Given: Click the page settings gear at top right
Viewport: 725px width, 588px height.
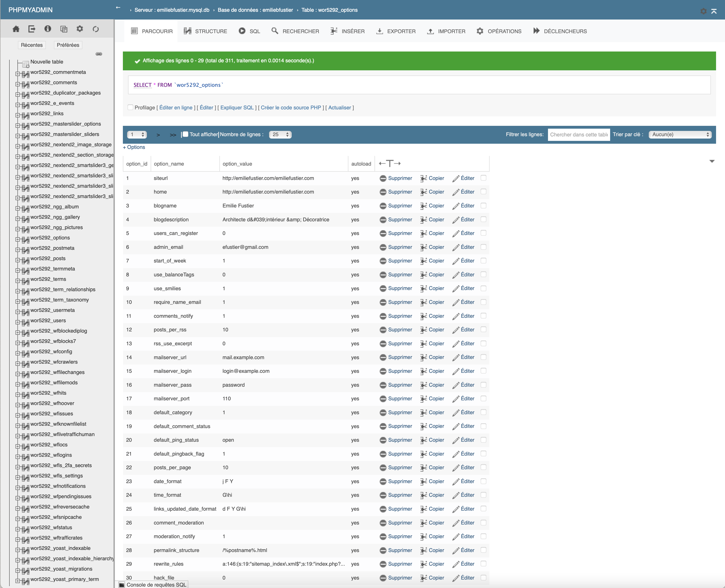Looking at the screenshot, I should (703, 11).
